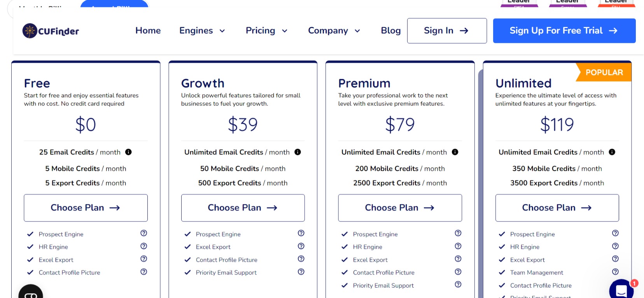Click the POPULAR badge on the Unlimited plan
This screenshot has height=298, width=644.
click(x=604, y=72)
